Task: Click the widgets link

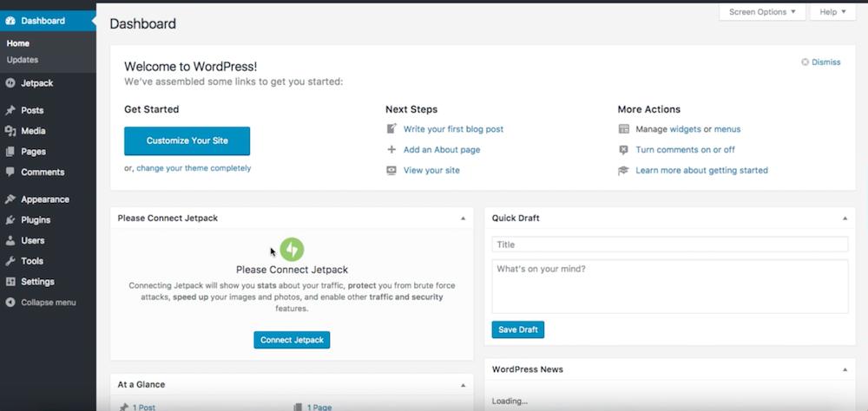Action: 686,129
